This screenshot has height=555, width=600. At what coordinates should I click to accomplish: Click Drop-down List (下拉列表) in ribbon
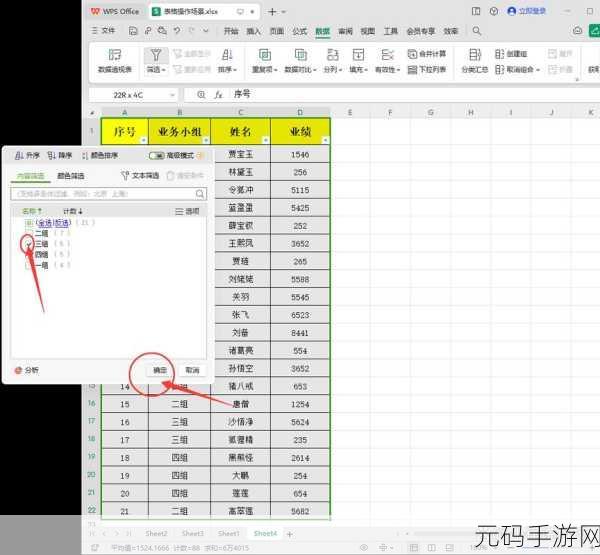click(427, 70)
